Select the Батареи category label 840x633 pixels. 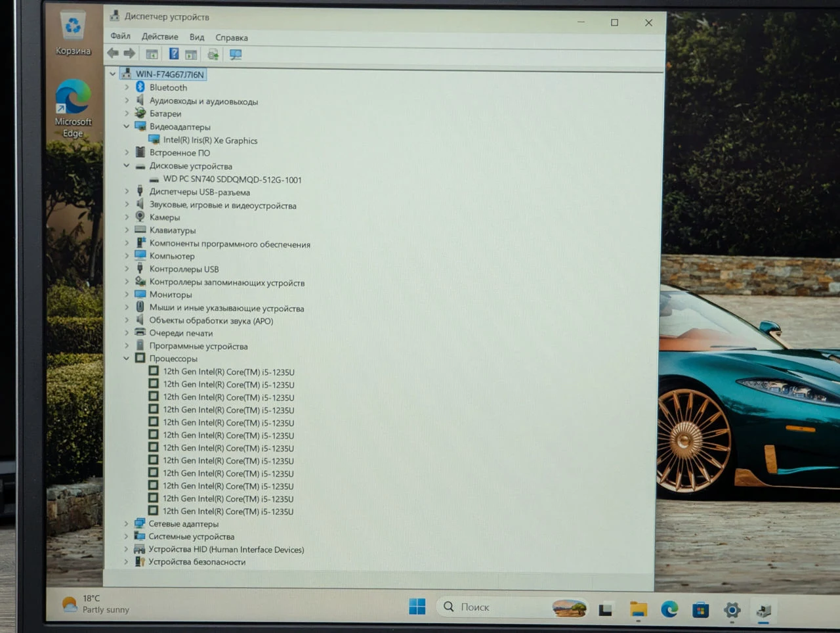[x=165, y=114]
